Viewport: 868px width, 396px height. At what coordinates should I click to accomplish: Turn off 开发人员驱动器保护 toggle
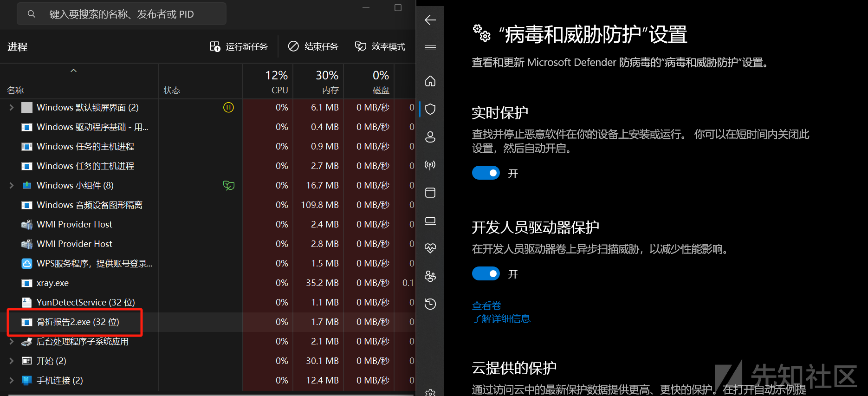pos(486,273)
